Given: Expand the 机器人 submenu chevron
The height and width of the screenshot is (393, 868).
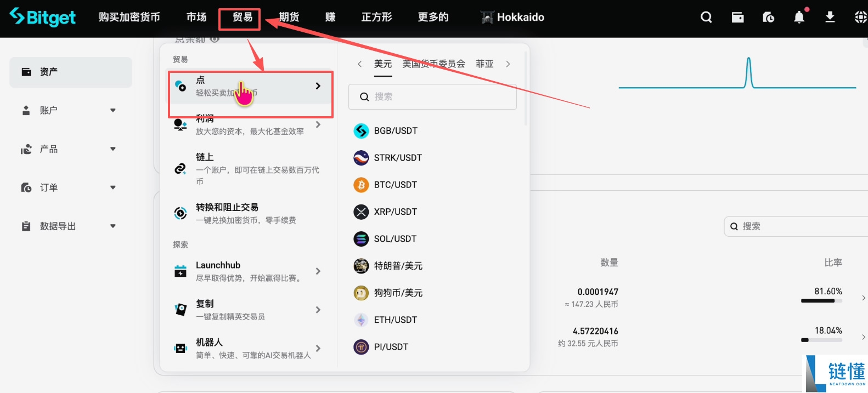Looking at the screenshot, I should (x=318, y=348).
